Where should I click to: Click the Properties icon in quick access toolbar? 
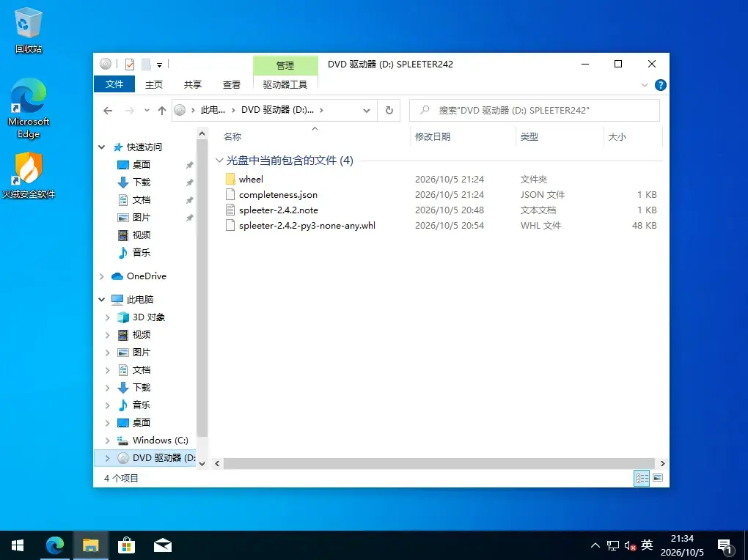(129, 64)
